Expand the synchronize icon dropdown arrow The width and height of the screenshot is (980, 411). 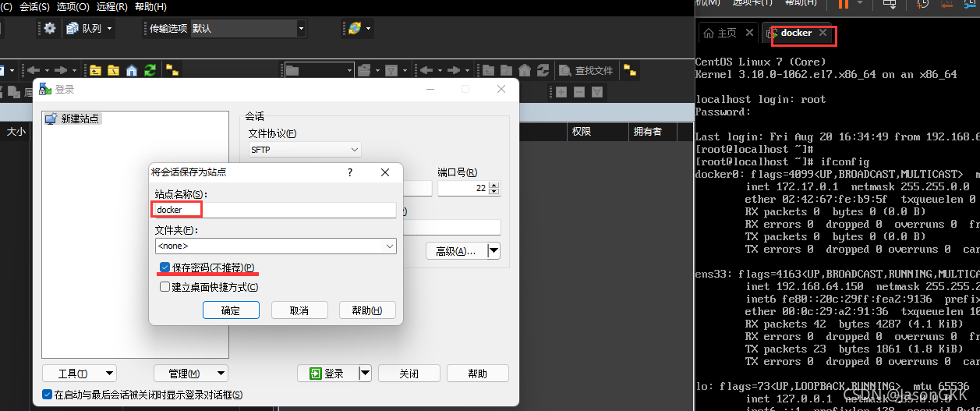pos(369,28)
